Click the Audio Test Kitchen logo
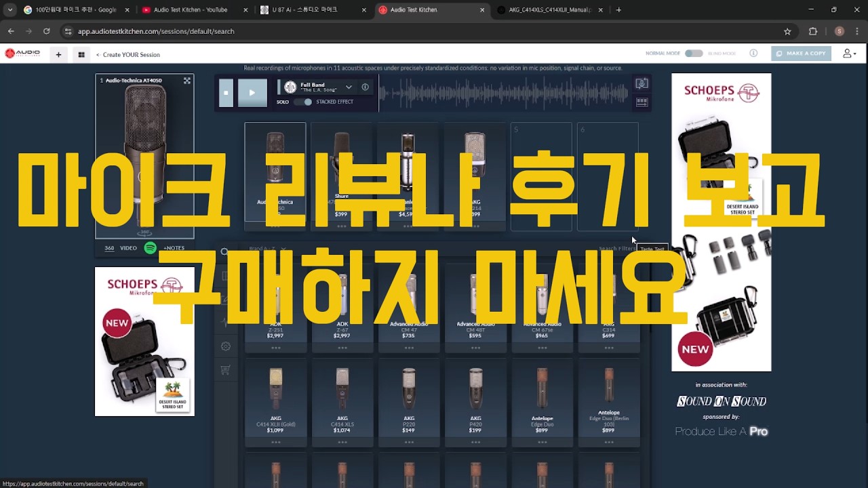 coord(22,54)
